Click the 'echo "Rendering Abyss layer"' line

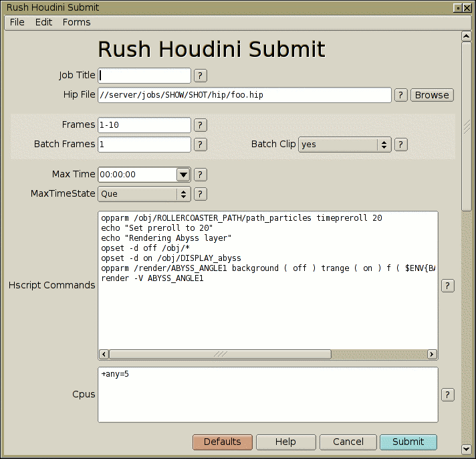(x=166, y=238)
